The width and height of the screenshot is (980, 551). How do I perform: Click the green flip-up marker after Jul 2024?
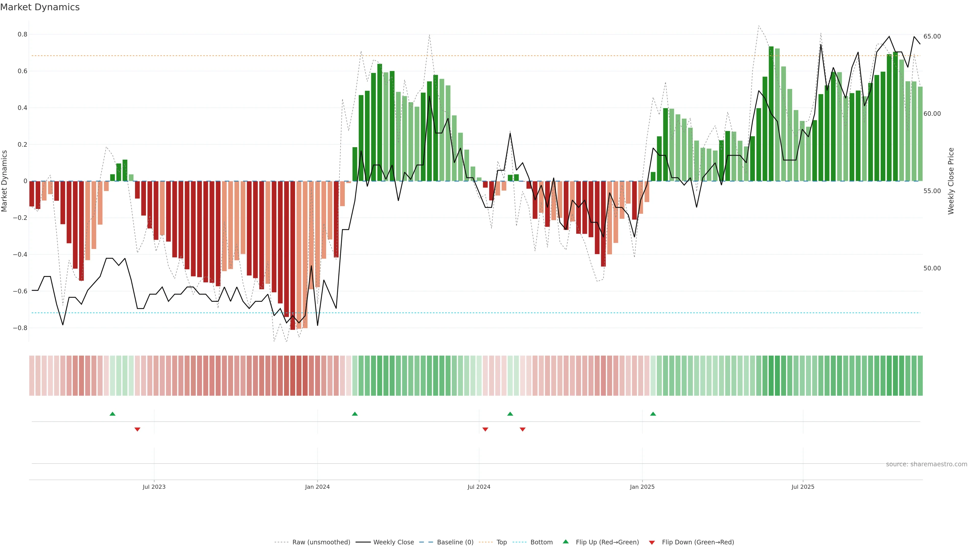[510, 414]
